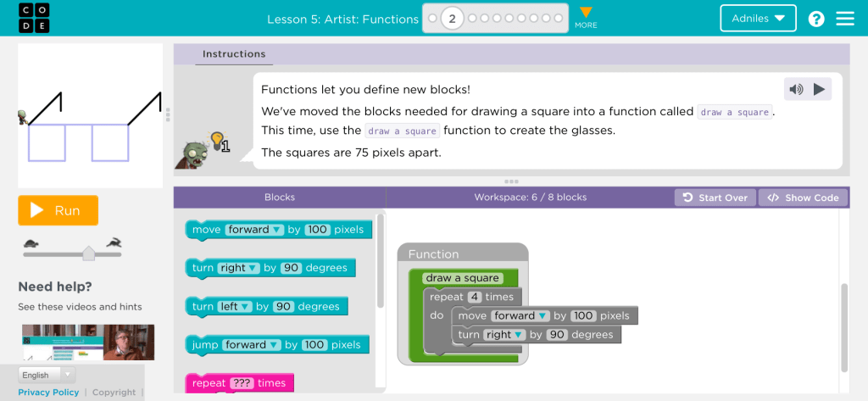The width and height of the screenshot is (868, 401).
Task: Click the Code.org logo
Action: point(34,18)
